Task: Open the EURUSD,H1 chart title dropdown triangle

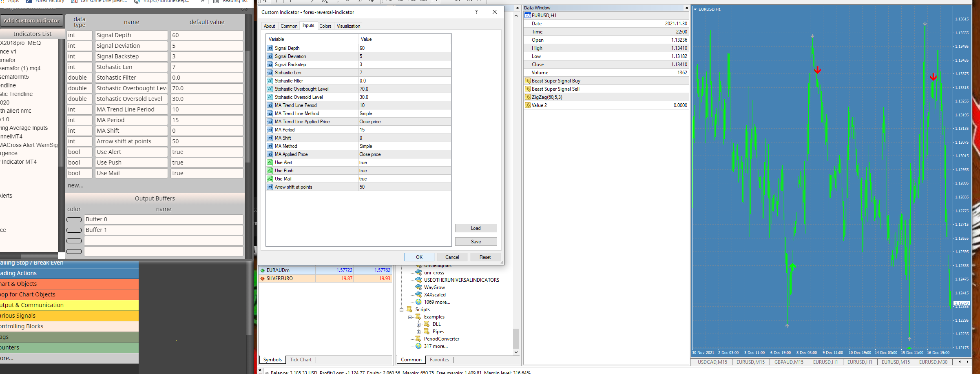Action: point(695,9)
